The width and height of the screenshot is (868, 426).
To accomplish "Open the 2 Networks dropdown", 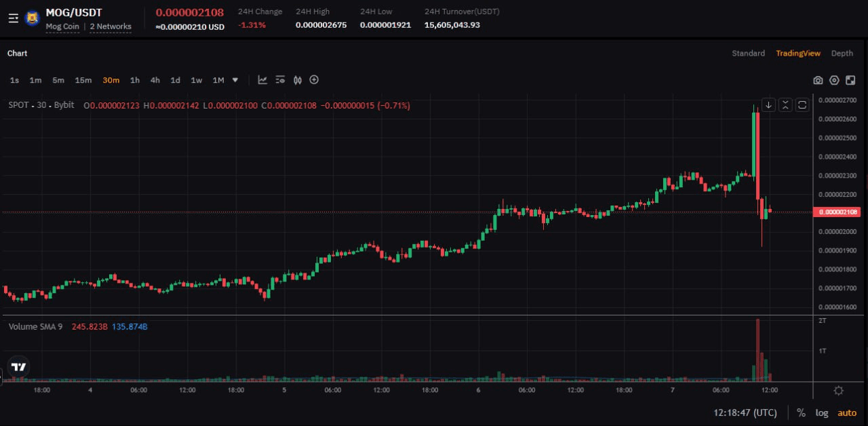I will pyautogui.click(x=111, y=26).
